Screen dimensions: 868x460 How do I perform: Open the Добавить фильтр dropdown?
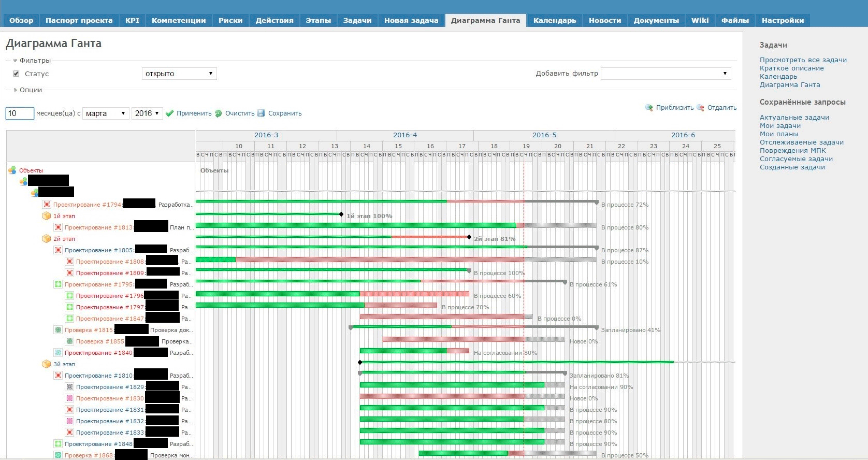tap(666, 74)
